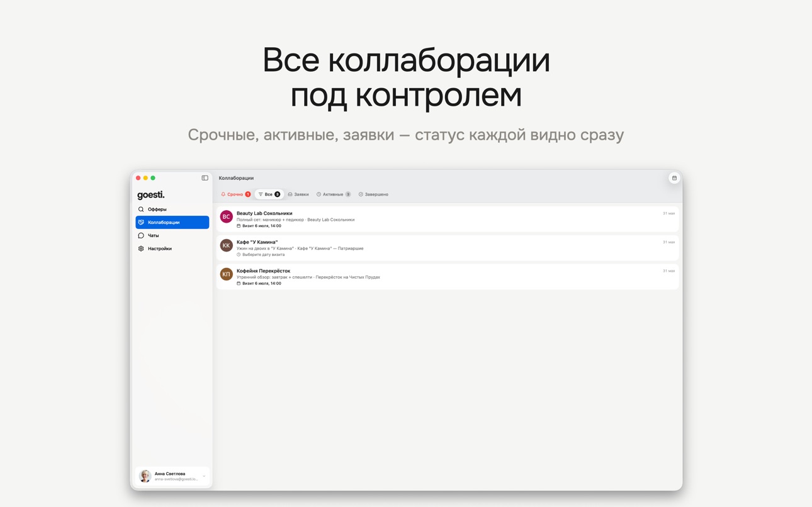Viewport: 812px width, 507px height.
Task: Open the Срочно tab
Action: click(235, 194)
